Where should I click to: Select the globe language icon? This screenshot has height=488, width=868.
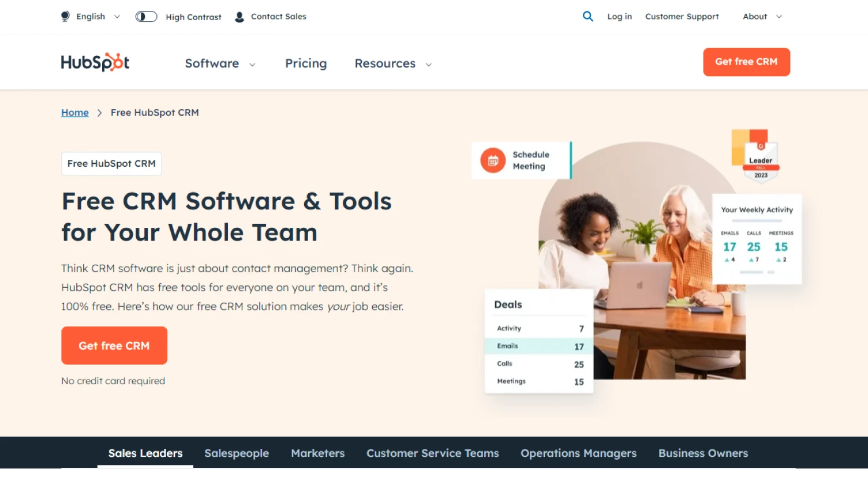click(x=65, y=16)
